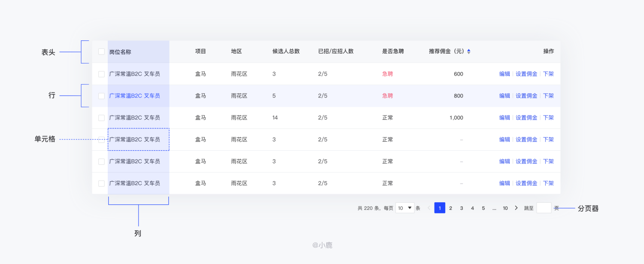644x264 pixels.
Task: Select the checkbox of the row with 800 commission
Action: pyautogui.click(x=101, y=96)
